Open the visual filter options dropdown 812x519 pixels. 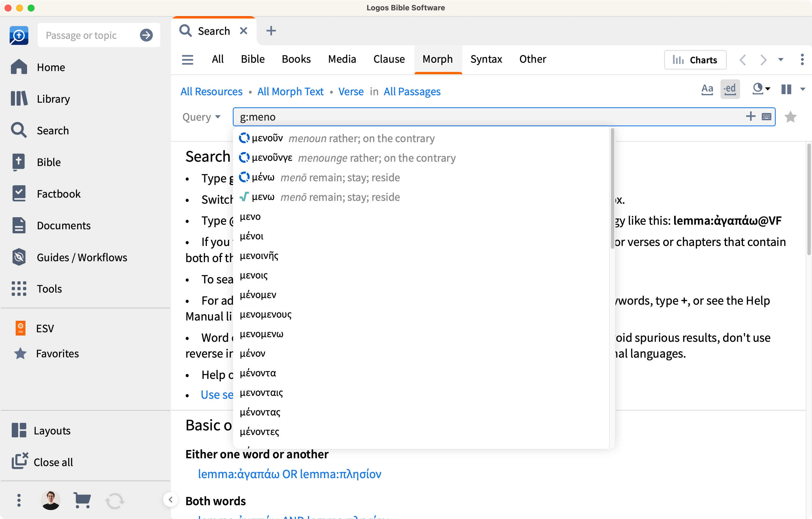(x=761, y=89)
